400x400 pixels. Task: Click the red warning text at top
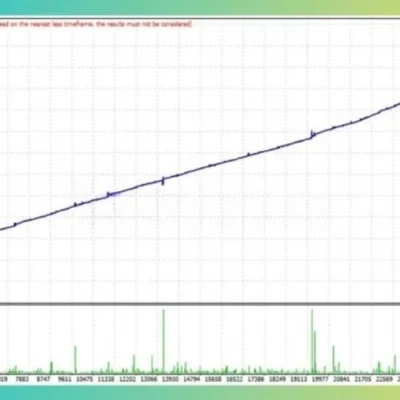96,24
